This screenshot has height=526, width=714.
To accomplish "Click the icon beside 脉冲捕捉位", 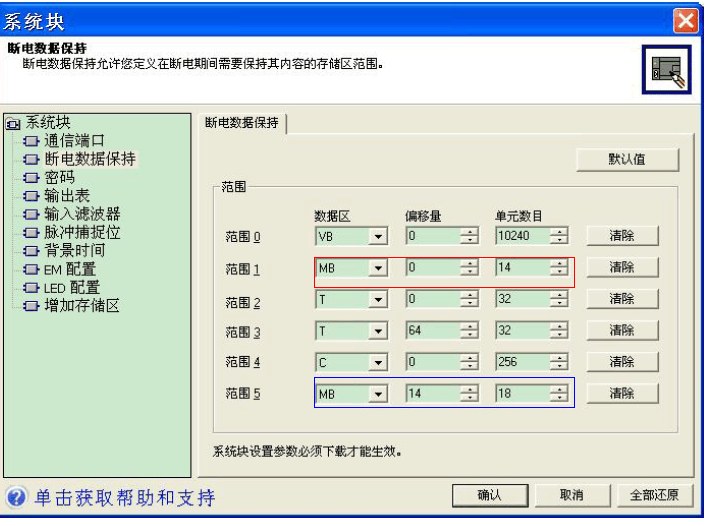I will (x=31, y=233).
